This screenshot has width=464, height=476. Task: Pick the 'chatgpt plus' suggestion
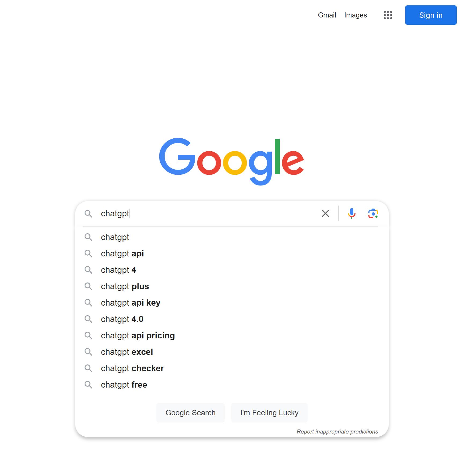click(x=125, y=286)
